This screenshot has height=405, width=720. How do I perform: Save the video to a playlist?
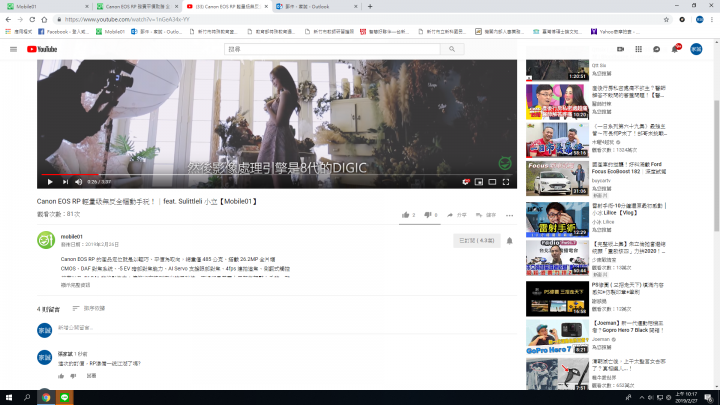486,215
